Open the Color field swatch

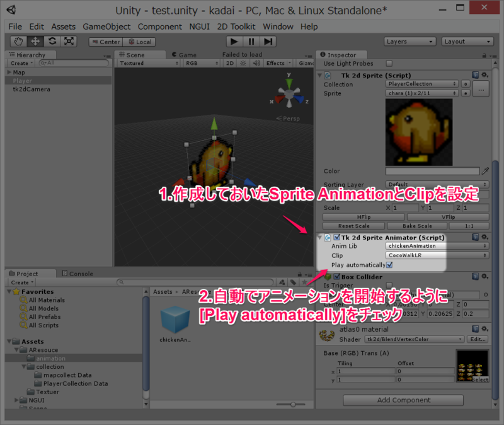coord(432,171)
